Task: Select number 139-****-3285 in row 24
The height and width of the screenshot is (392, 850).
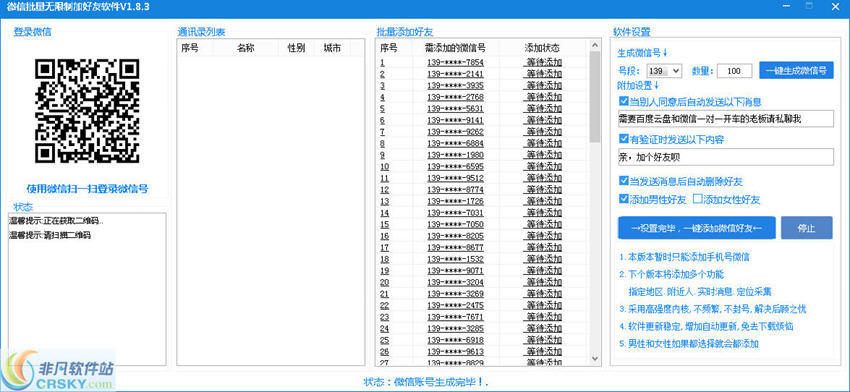Action: click(455, 329)
